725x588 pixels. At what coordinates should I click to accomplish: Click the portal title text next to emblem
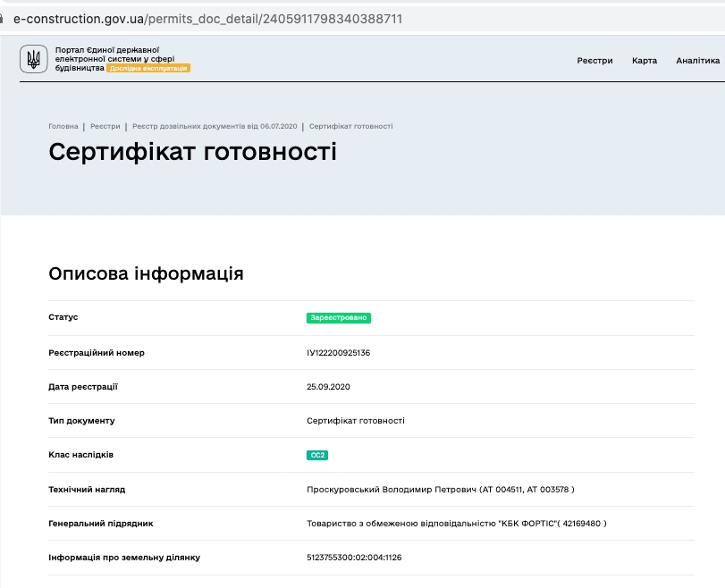click(114, 59)
